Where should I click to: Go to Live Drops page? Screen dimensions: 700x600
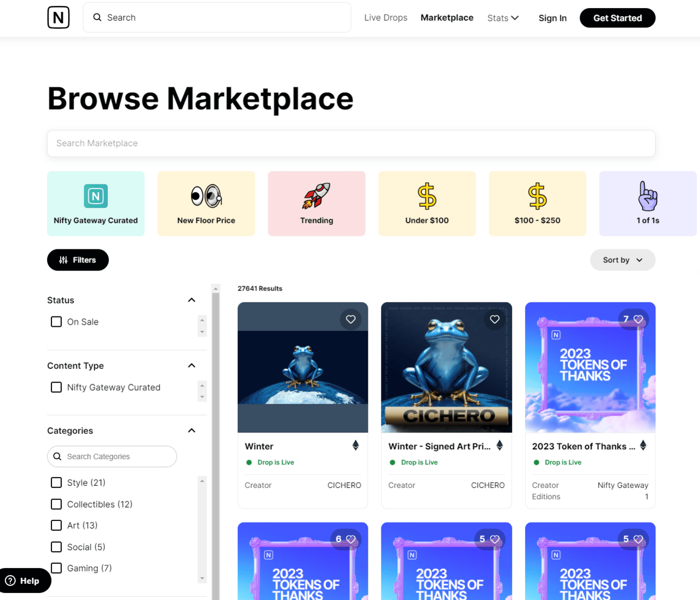386,17
